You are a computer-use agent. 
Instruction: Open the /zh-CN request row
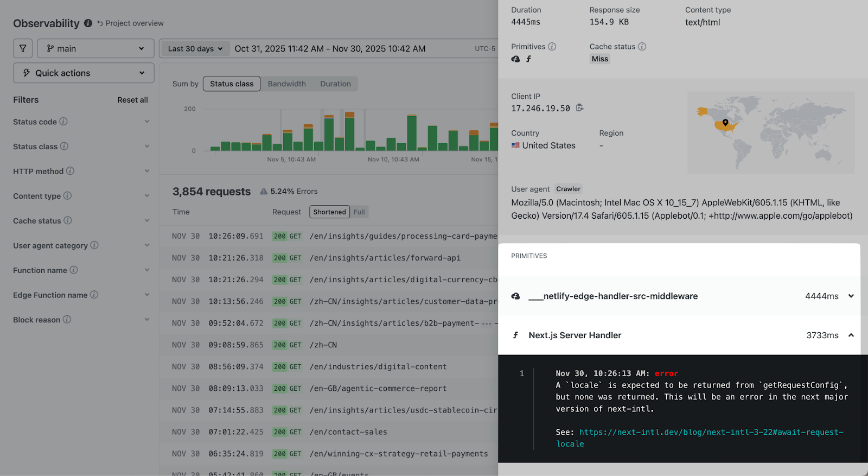[329, 345]
